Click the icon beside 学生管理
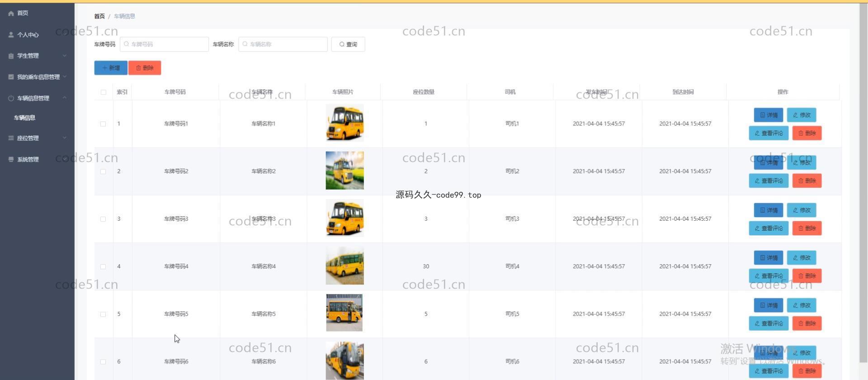Image resolution: width=868 pixels, height=380 pixels. tap(11, 56)
